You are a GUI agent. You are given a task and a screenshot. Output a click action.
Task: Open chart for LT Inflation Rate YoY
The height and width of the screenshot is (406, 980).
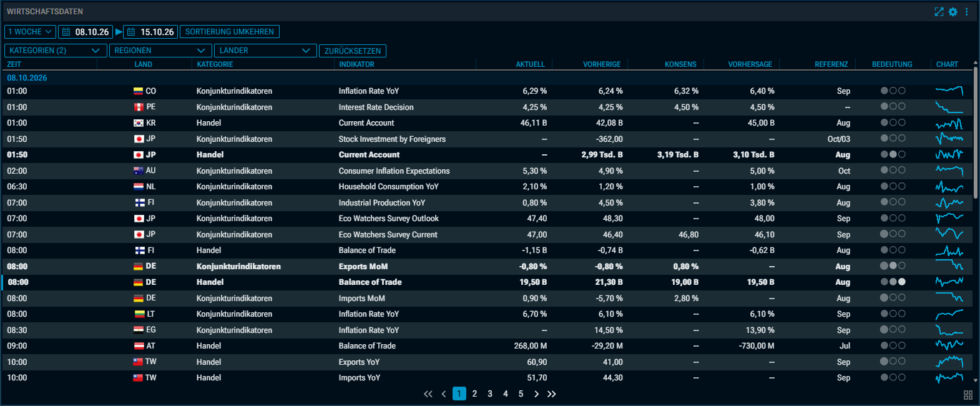949,314
